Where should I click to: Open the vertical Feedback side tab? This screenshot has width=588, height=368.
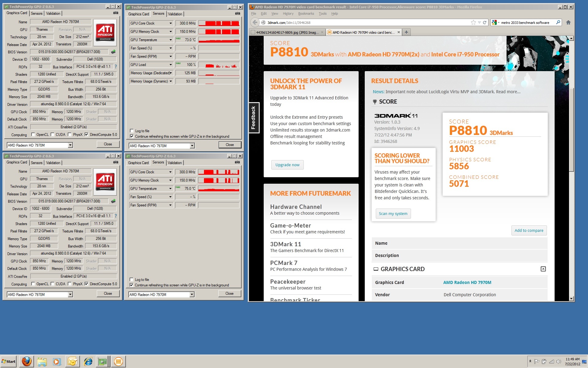[254, 118]
